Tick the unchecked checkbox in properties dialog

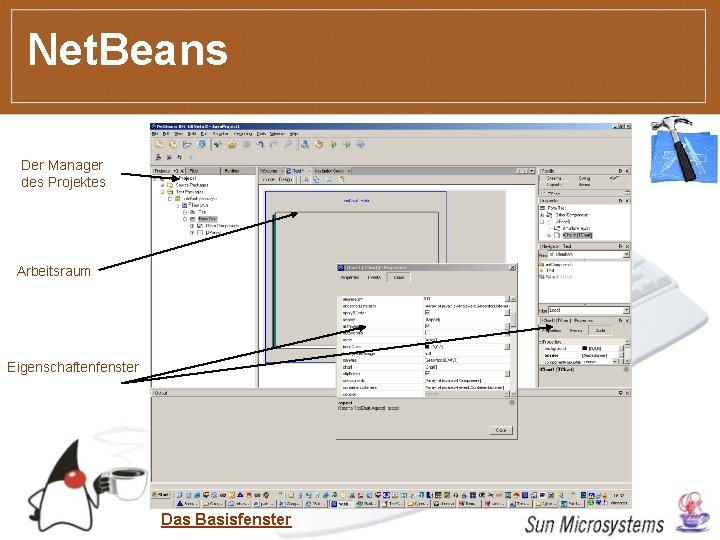click(428, 332)
